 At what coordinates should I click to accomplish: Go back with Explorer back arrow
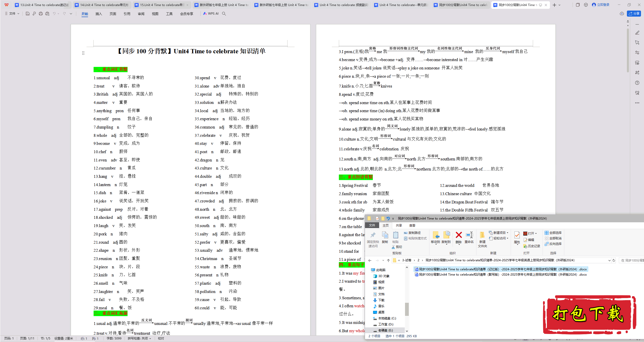pos(370,261)
